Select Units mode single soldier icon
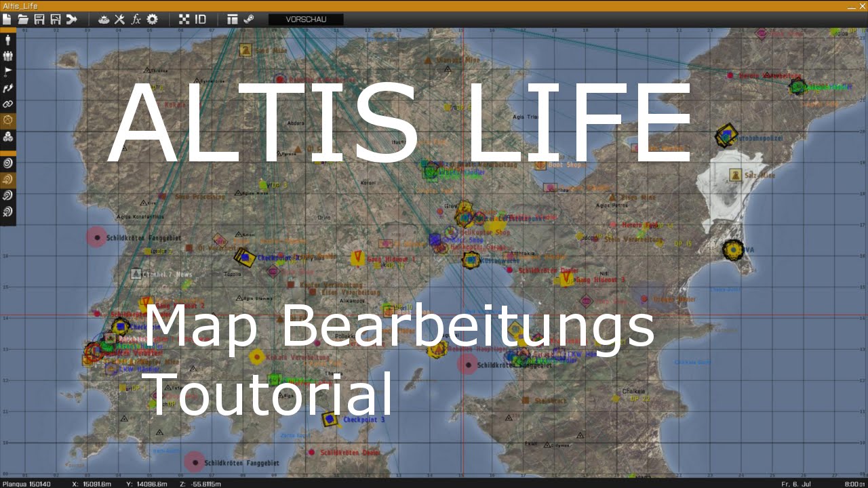 (x=8, y=39)
